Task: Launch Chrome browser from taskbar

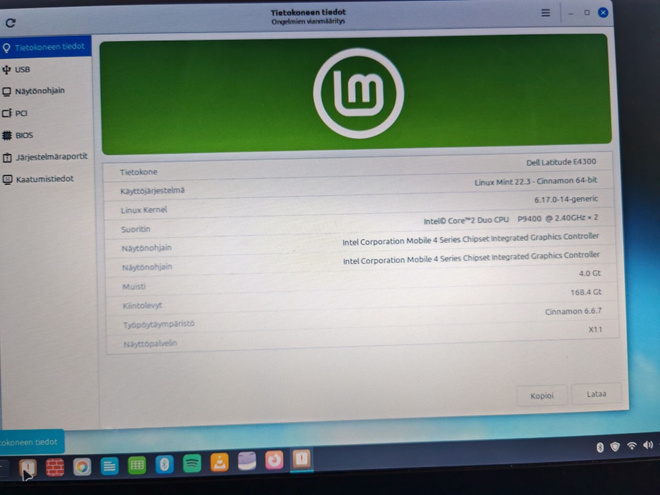Action: pos(82,467)
